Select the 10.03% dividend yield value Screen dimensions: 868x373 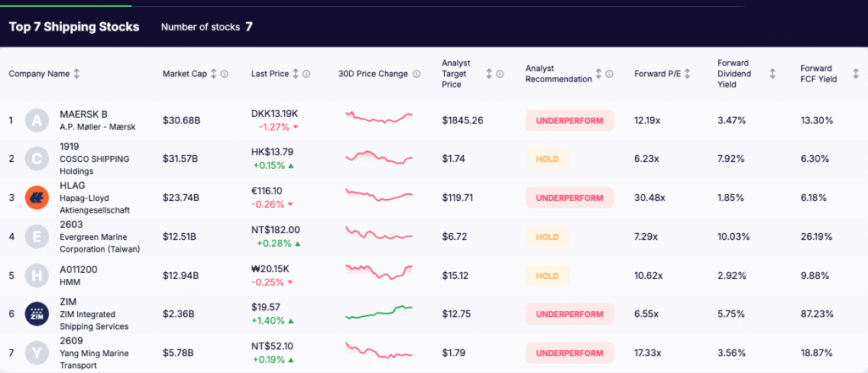(733, 237)
